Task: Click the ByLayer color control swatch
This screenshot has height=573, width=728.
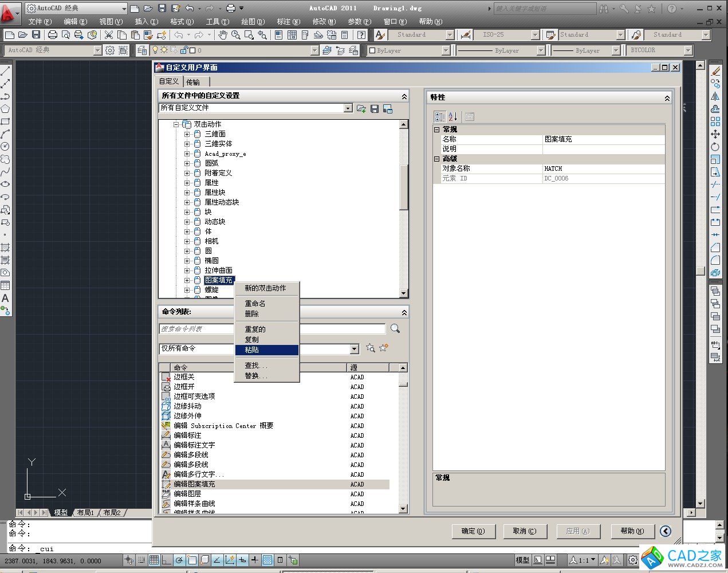Action: 372,50
